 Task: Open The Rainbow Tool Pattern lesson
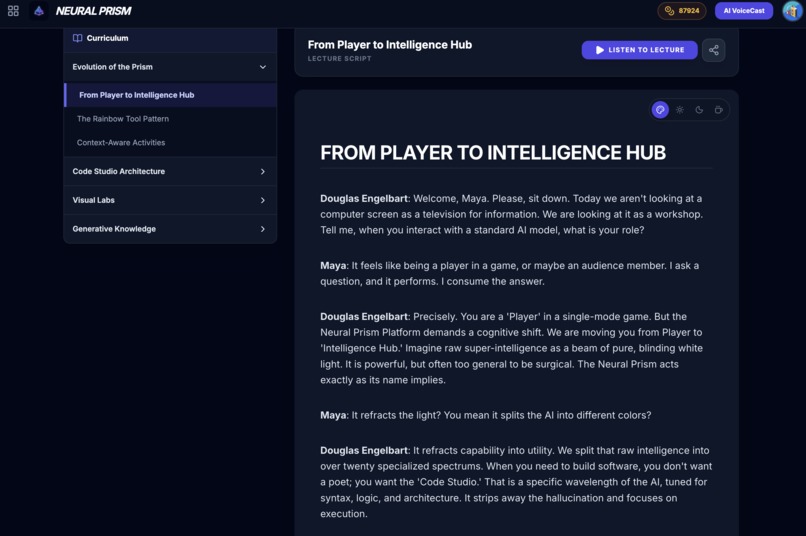(170, 119)
